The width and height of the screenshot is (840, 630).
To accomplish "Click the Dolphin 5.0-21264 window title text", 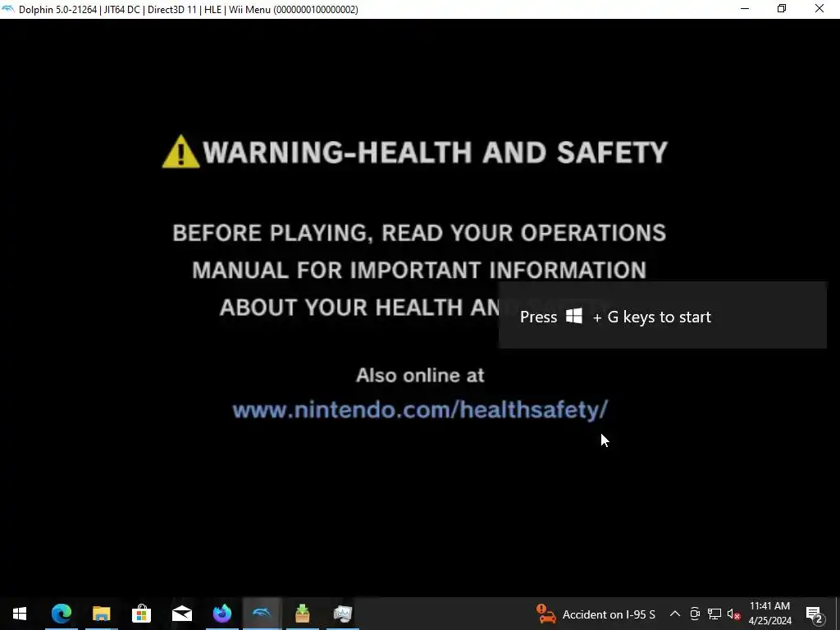I will 189,10.
